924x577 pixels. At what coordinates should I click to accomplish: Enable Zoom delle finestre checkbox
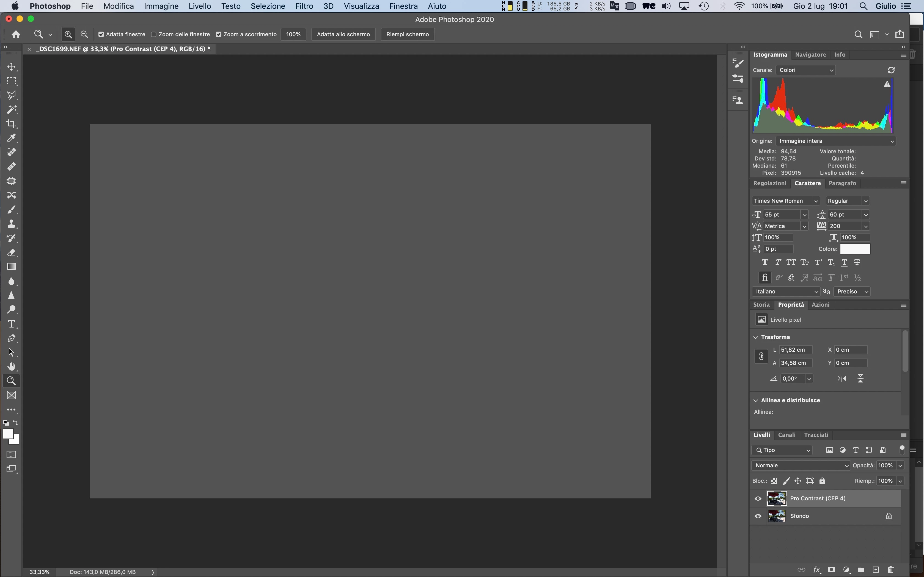pyautogui.click(x=154, y=34)
